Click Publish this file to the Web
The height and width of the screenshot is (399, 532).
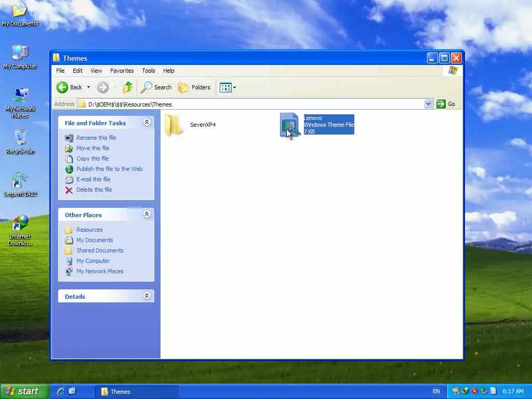tap(109, 169)
